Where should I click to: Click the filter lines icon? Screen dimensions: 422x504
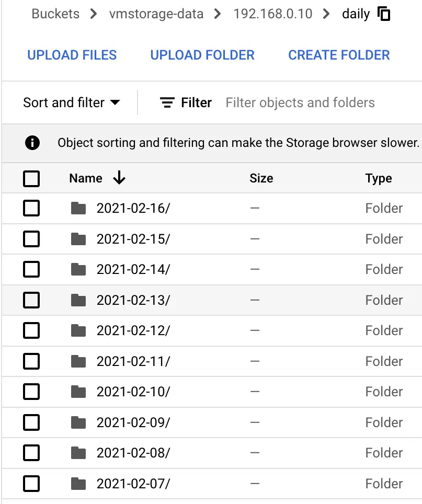coord(167,103)
